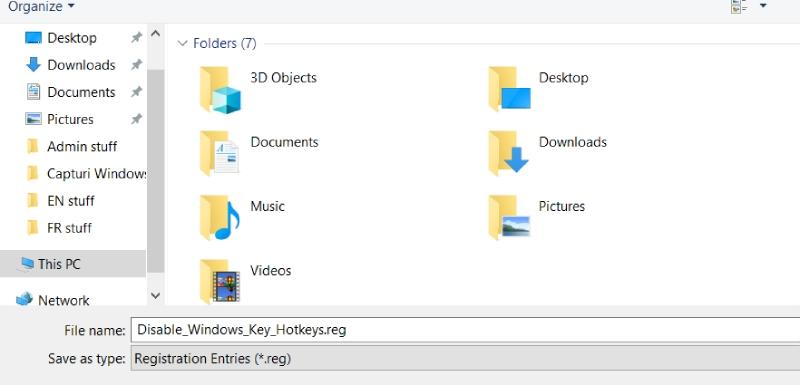Viewport: 800px width, 385px height.
Task: Select Pictures in the navigation pane
Action: click(70, 119)
